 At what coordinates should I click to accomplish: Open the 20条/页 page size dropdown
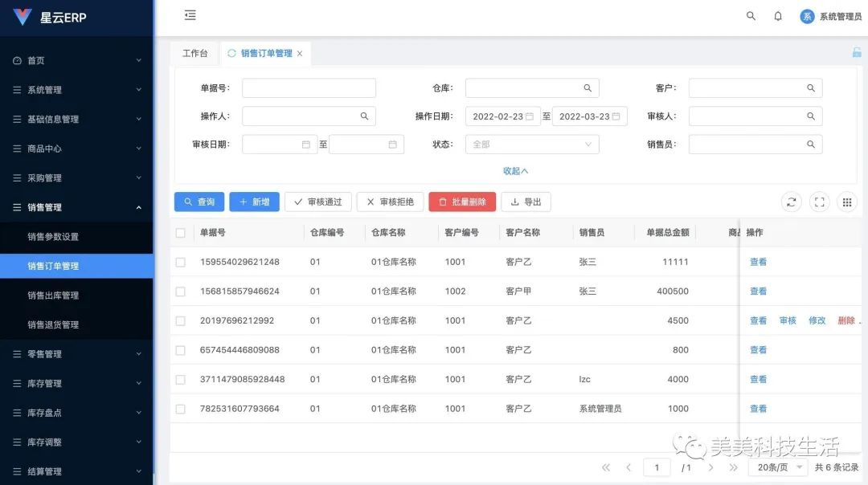click(776, 467)
